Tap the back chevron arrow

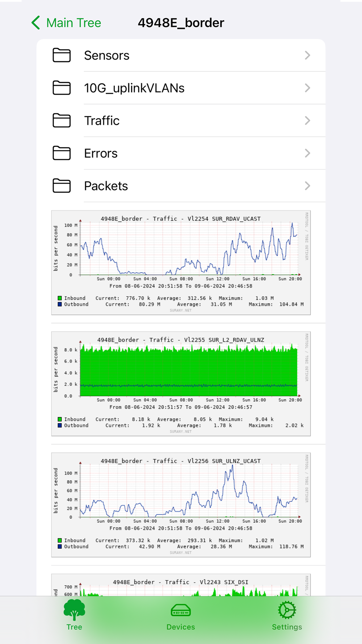coord(35,23)
